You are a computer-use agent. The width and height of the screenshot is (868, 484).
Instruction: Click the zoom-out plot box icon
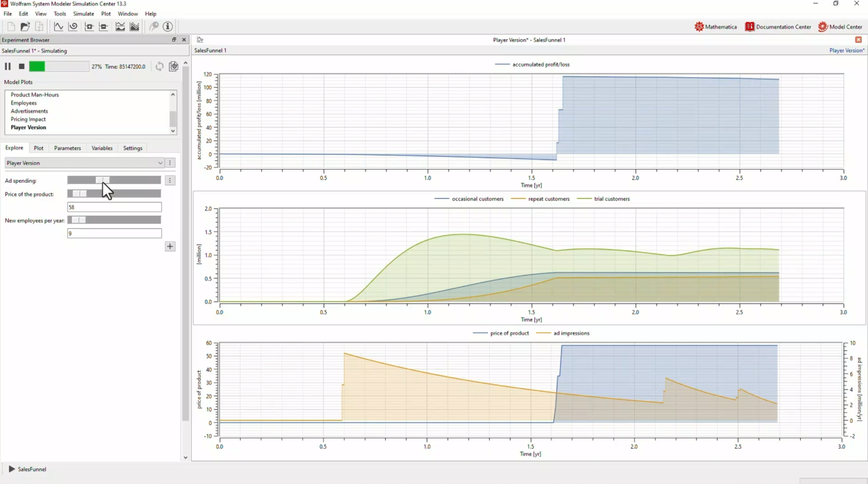coord(104,26)
